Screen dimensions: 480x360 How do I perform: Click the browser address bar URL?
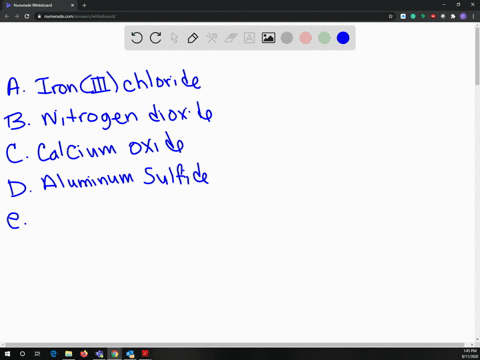(x=80, y=16)
